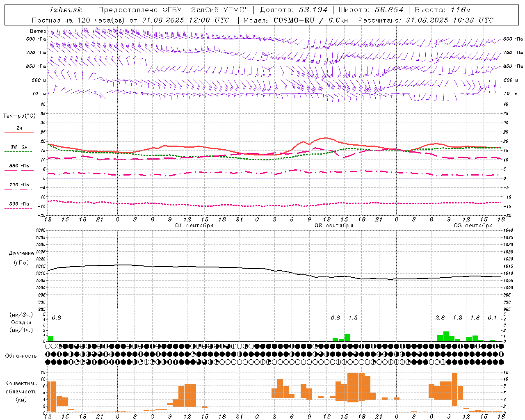Select the 700 гПа temperature legend entry
This screenshot has width=525, height=420.
[x=19, y=185]
